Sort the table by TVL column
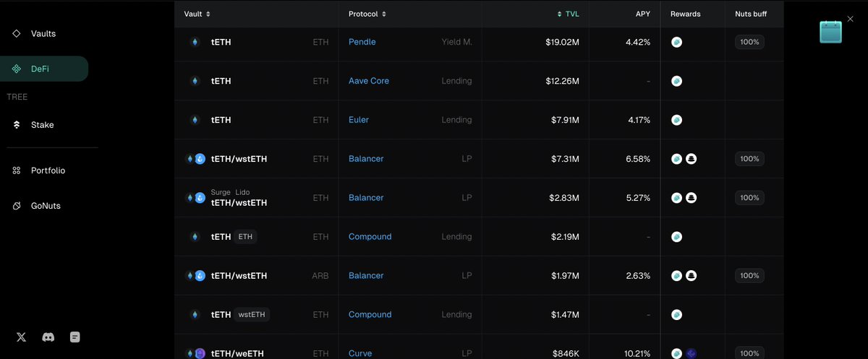The width and height of the screenshot is (868, 359). pyautogui.click(x=568, y=14)
